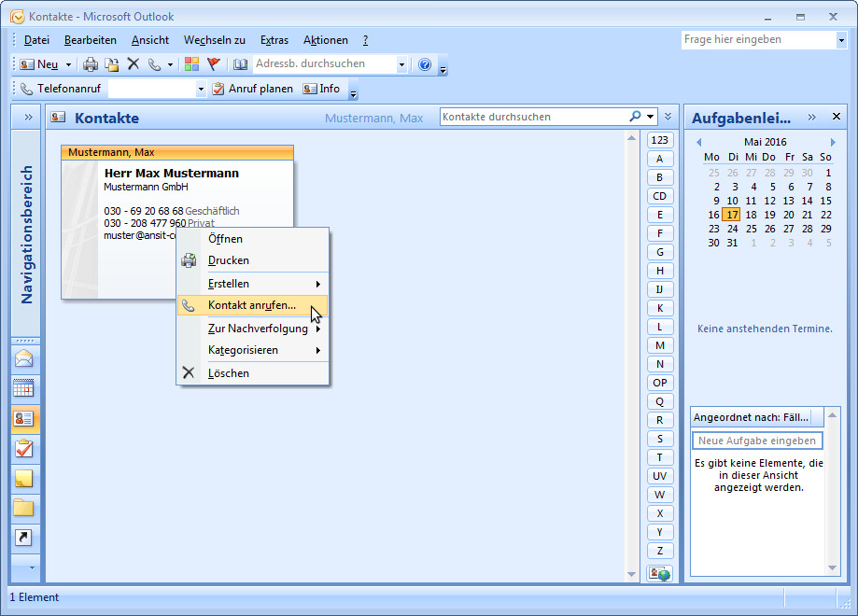Open the Telefonanruf number dropdown
858x616 pixels.
tap(203, 88)
